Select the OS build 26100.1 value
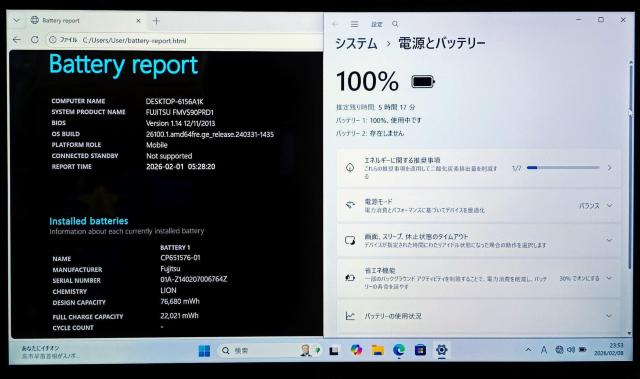The image size is (640, 379). [210, 134]
